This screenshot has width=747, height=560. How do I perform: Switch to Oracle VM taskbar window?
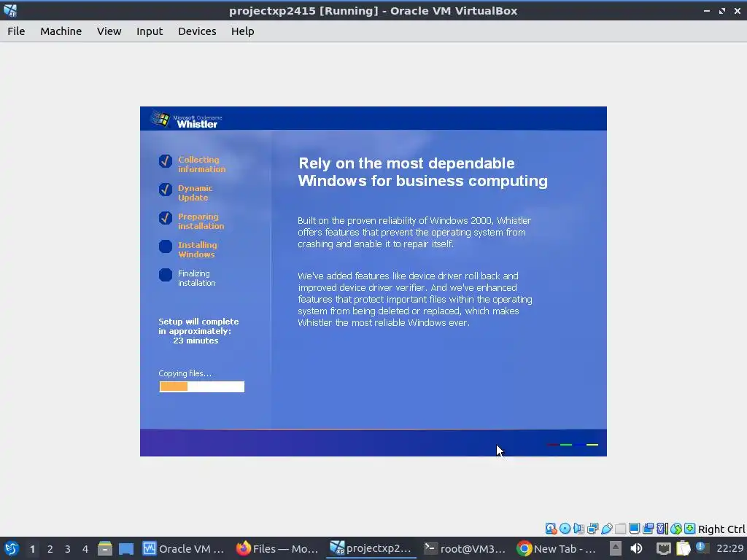[x=183, y=548]
